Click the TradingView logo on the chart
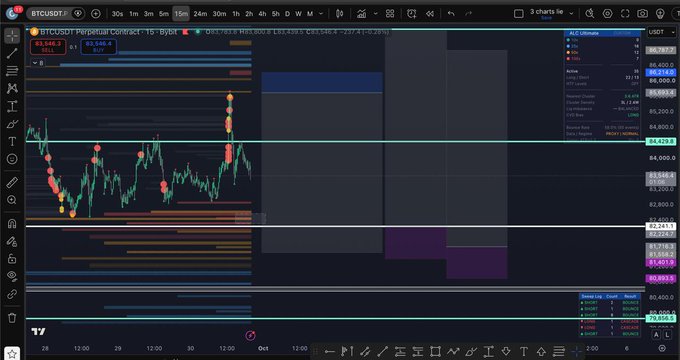 (38, 332)
